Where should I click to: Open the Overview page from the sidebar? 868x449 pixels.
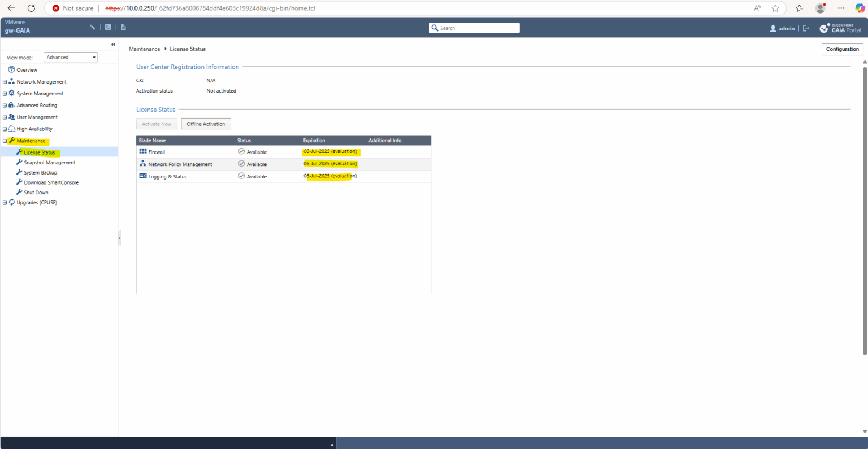25,69
